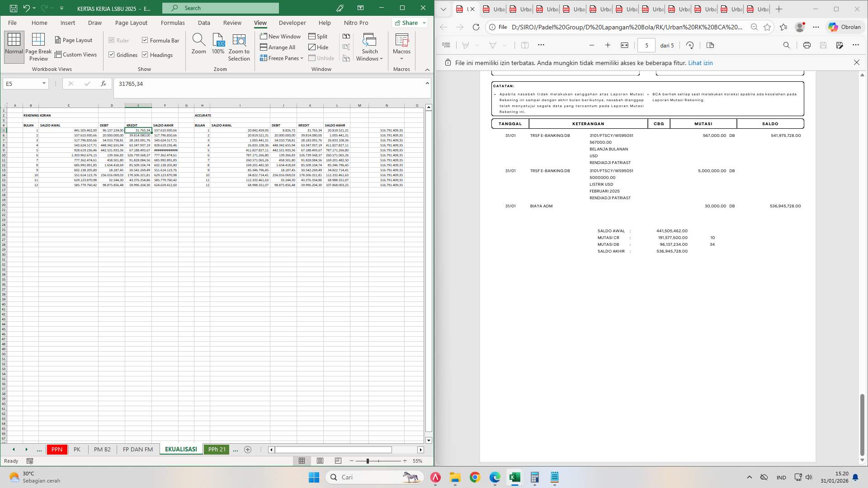The height and width of the screenshot is (488, 868).
Task: Print the PDF document
Action: coord(807,45)
